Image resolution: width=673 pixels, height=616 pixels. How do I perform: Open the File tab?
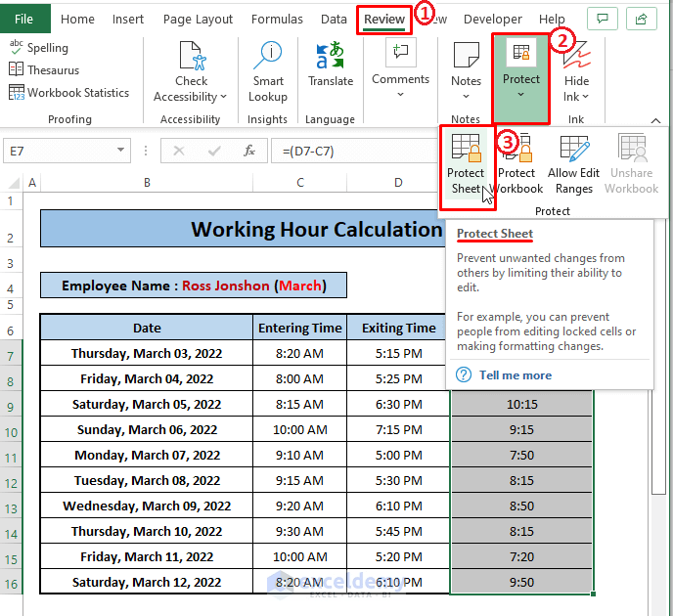(x=24, y=19)
